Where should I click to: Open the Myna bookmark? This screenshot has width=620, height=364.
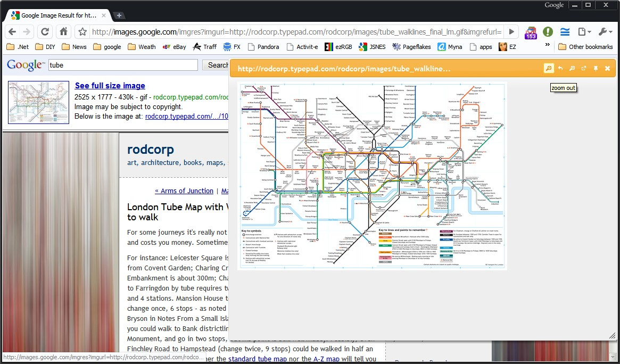tap(450, 47)
